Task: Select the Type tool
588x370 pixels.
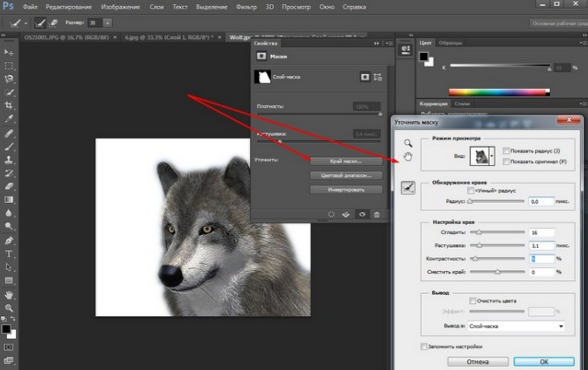Action: point(9,254)
